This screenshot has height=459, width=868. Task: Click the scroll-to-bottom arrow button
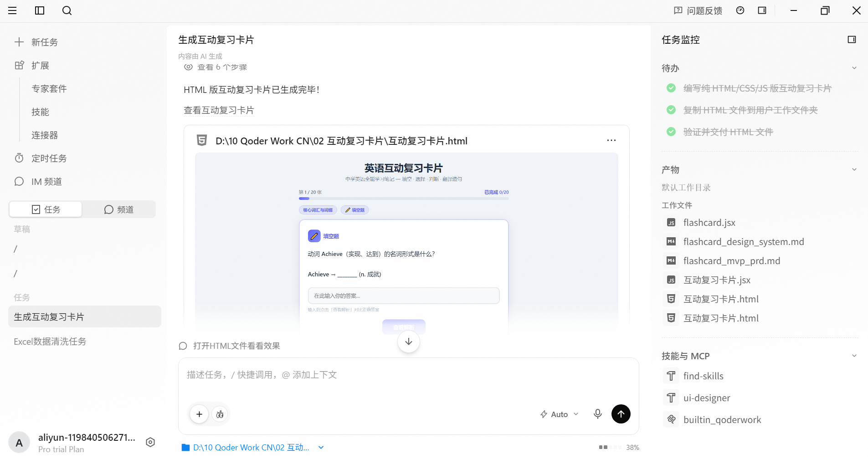[409, 342]
